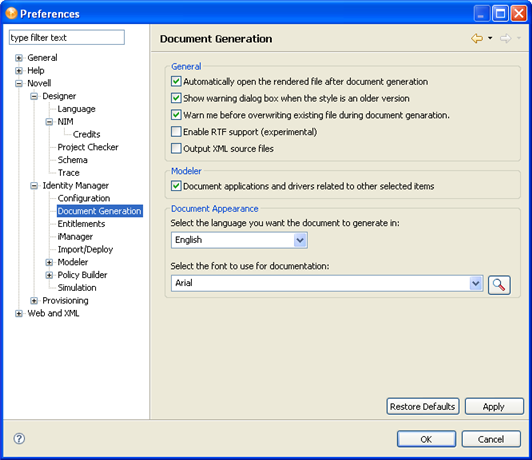The height and width of the screenshot is (460, 532).
Task: Select Project Checker preference page
Action: click(x=88, y=147)
